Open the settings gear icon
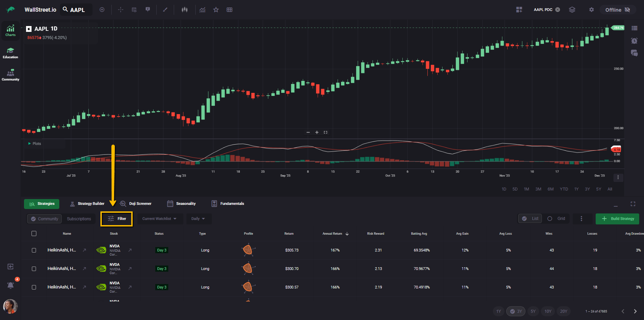Viewport: 644px width, 320px height. (591, 10)
